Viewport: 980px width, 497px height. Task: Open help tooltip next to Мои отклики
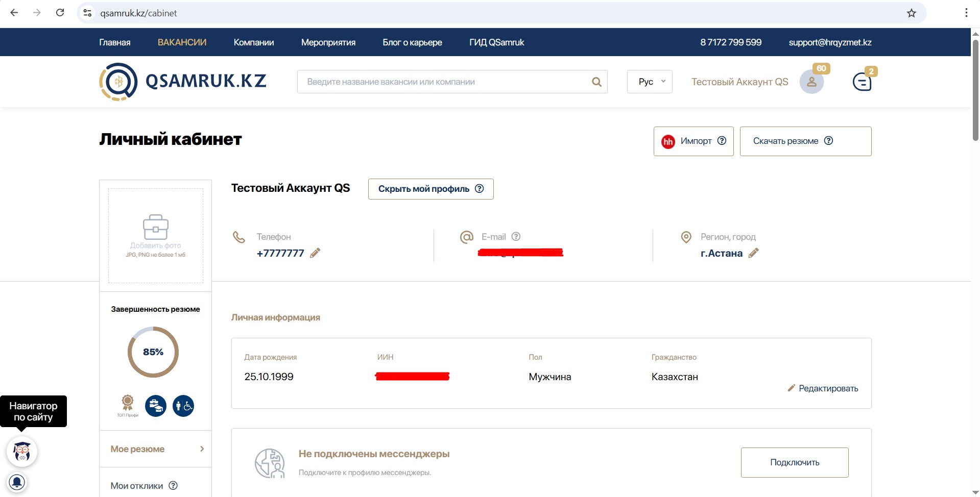(x=173, y=485)
